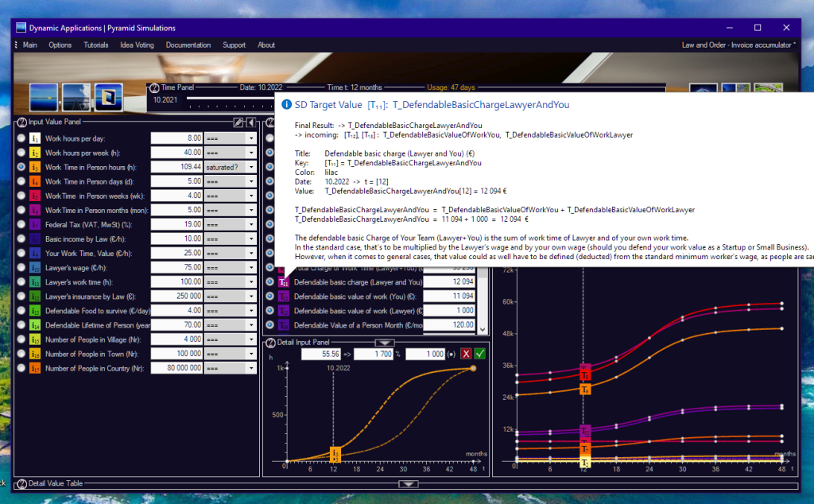Toggle radio button for Defendable basic value of work (You)

(x=270, y=297)
